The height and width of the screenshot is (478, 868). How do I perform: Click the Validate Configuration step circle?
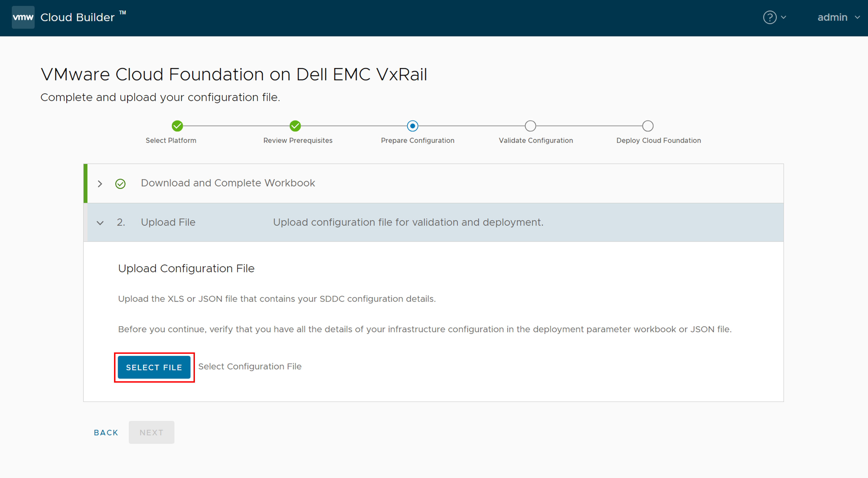[x=530, y=126]
